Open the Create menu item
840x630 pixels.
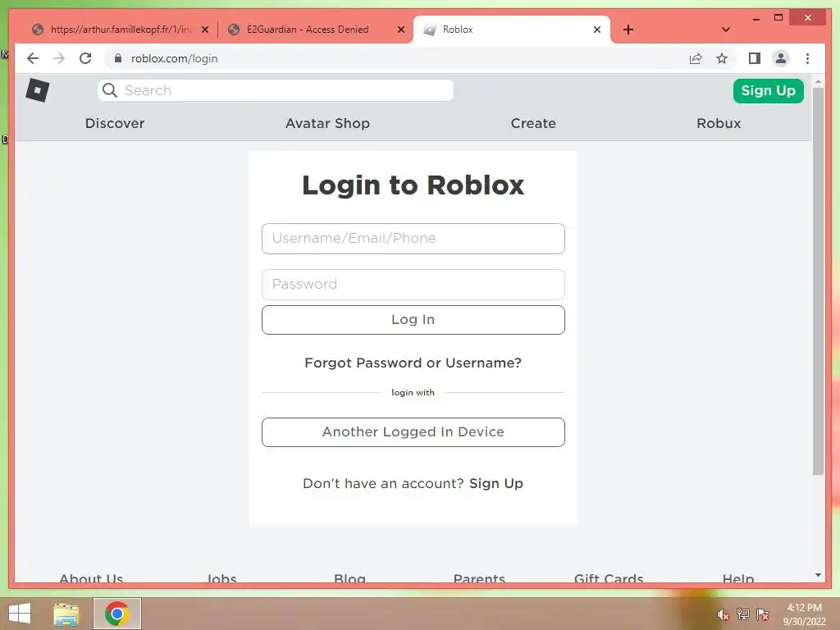pyautogui.click(x=533, y=123)
